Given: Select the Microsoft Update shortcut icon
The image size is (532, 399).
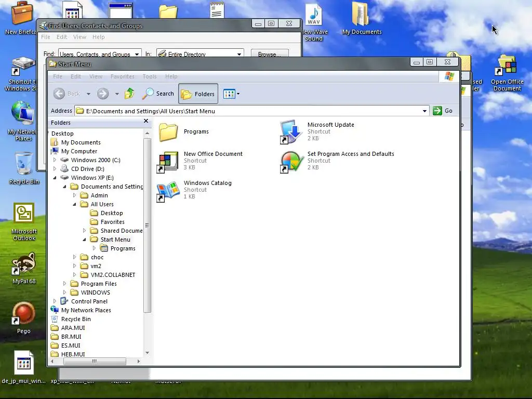Looking at the screenshot, I should tap(291, 132).
